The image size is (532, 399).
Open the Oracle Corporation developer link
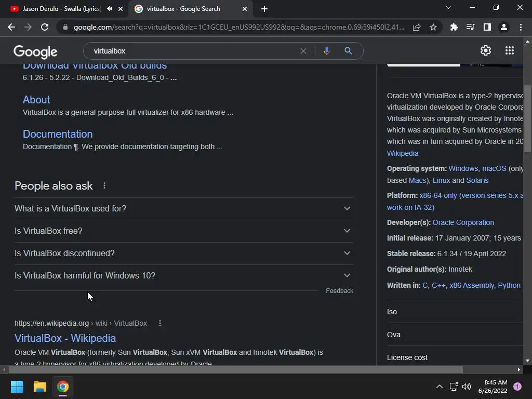coord(463,222)
